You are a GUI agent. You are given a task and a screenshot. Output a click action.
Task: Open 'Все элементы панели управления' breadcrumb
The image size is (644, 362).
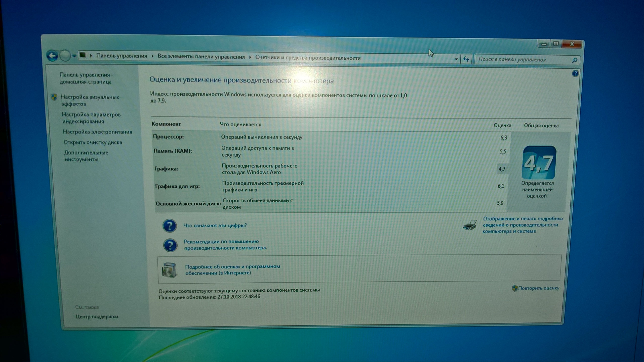[x=201, y=57]
